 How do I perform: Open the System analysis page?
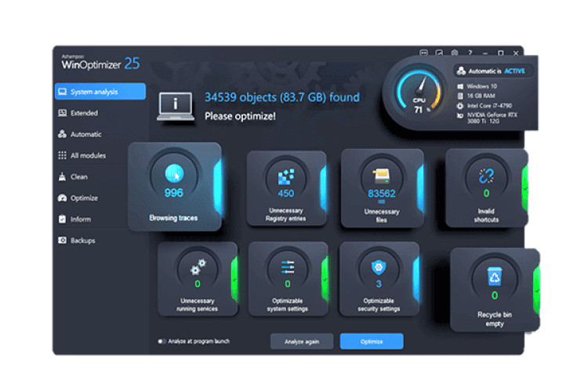point(100,92)
